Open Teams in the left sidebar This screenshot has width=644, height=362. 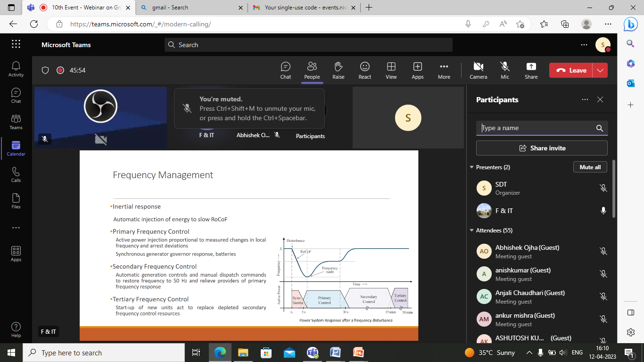click(16, 122)
